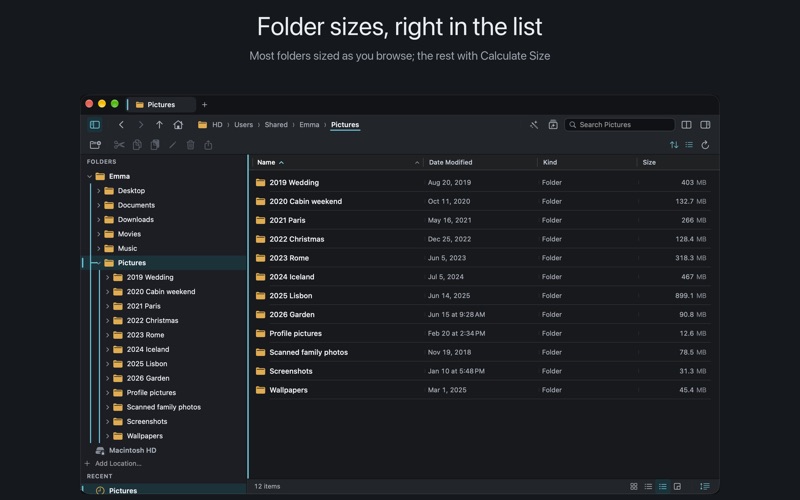The height and width of the screenshot is (500, 800).
Task: Click the Shared breadcrumb
Action: [276, 124]
